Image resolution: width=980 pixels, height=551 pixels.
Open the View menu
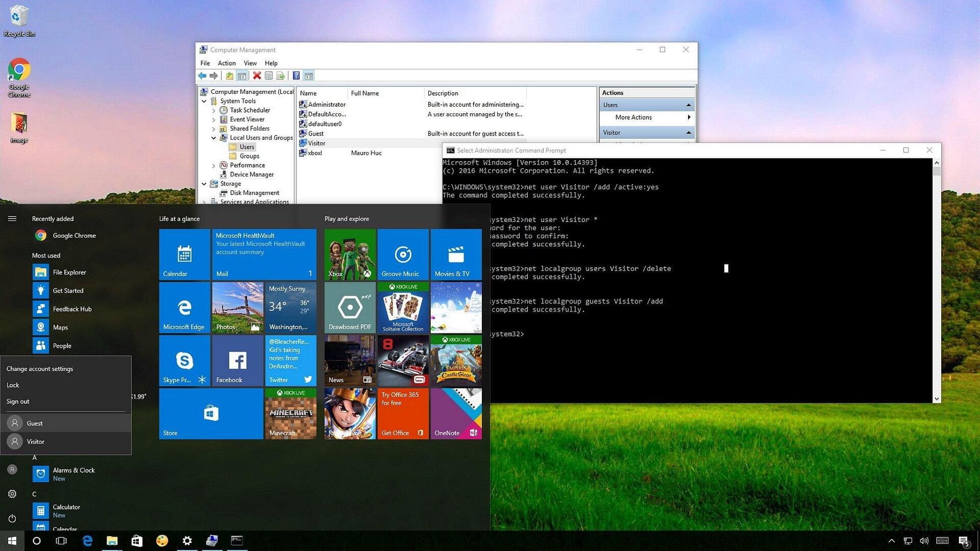pyautogui.click(x=250, y=63)
